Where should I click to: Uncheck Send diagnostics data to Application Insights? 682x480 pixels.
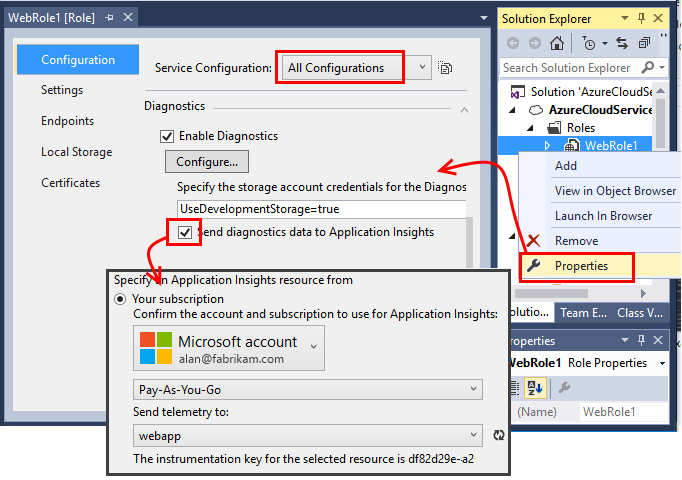(185, 232)
